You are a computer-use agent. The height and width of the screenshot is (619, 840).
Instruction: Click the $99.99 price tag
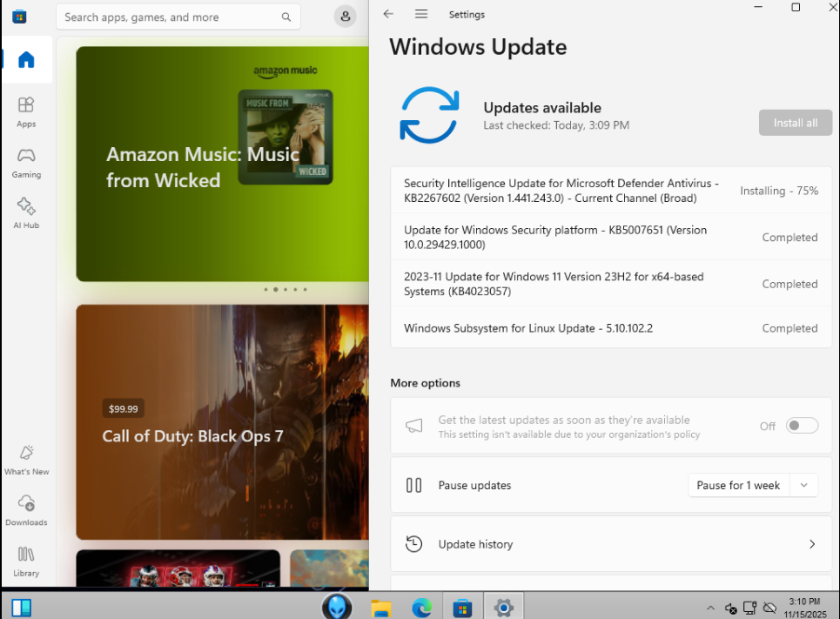pos(124,409)
